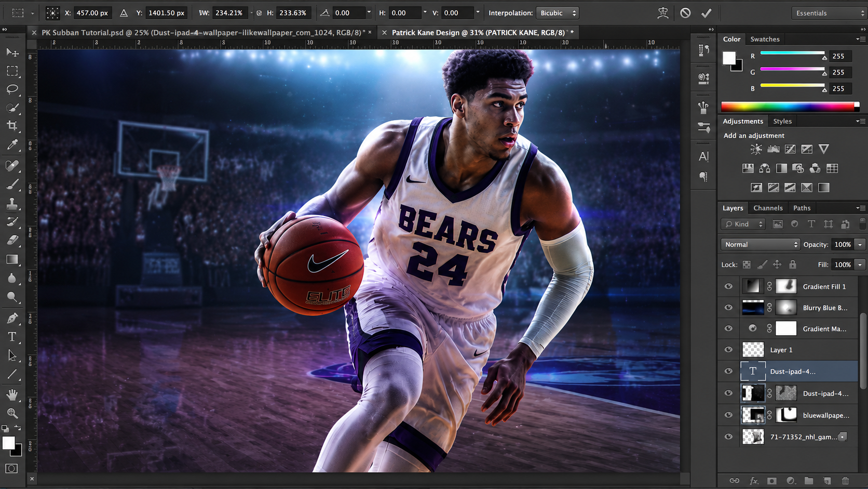Image resolution: width=868 pixels, height=489 pixels.
Task: Open the Opacity slider dropdown arrow
Action: click(x=860, y=244)
